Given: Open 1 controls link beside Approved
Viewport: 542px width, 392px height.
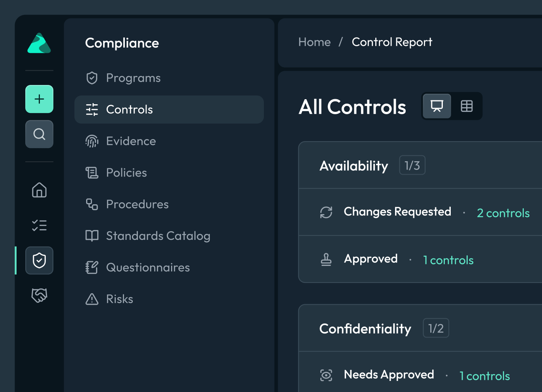Looking at the screenshot, I should pyautogui.click(x=448, y=260).
